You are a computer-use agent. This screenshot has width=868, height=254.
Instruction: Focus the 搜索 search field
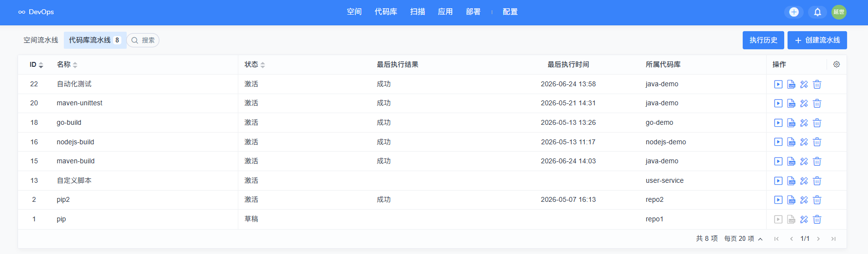143,40
